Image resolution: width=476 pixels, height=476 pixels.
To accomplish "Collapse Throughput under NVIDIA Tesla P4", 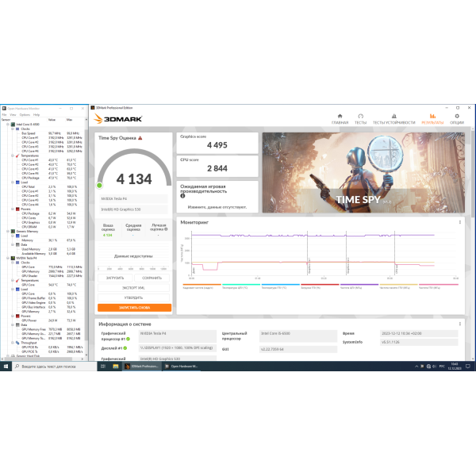I will (x=13, y=343).
